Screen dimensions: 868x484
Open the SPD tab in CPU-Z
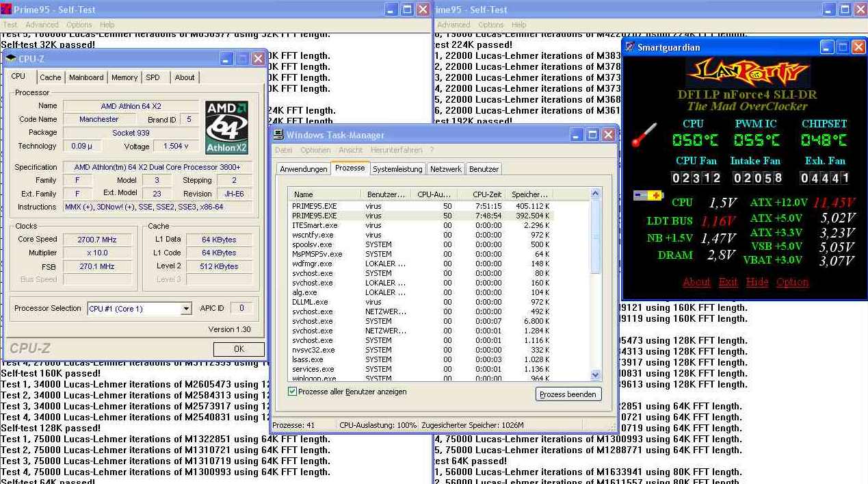click(153, 77)
